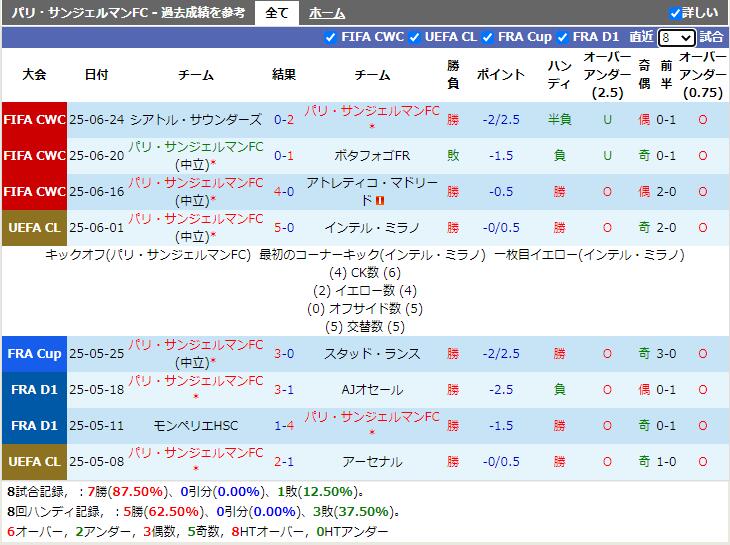Switch to the ホーム tab
The image size is (730, 545).
(327, 13)
